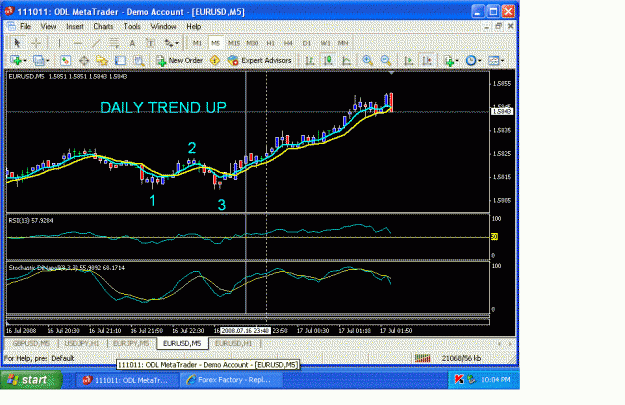625x405 pixels.
Task: Switch chart to Candlesticks style
Action: (328, 61)
